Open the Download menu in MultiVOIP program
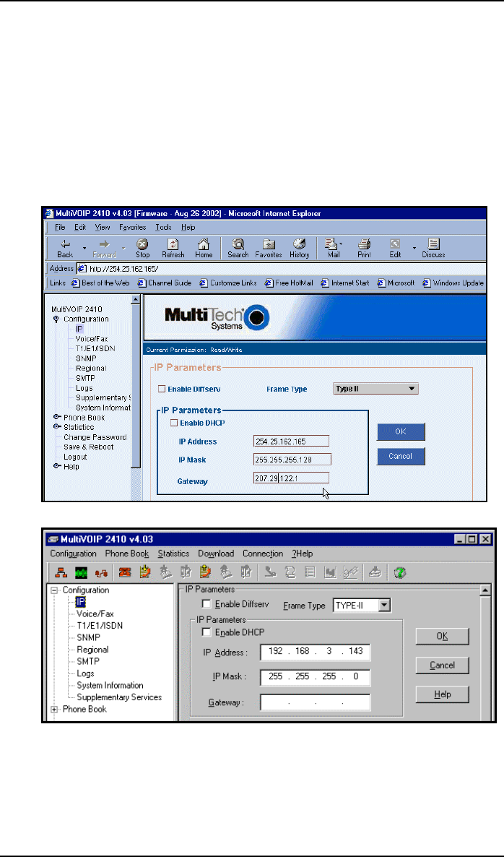This screenshot has height=857, width=504. point(216,554)
